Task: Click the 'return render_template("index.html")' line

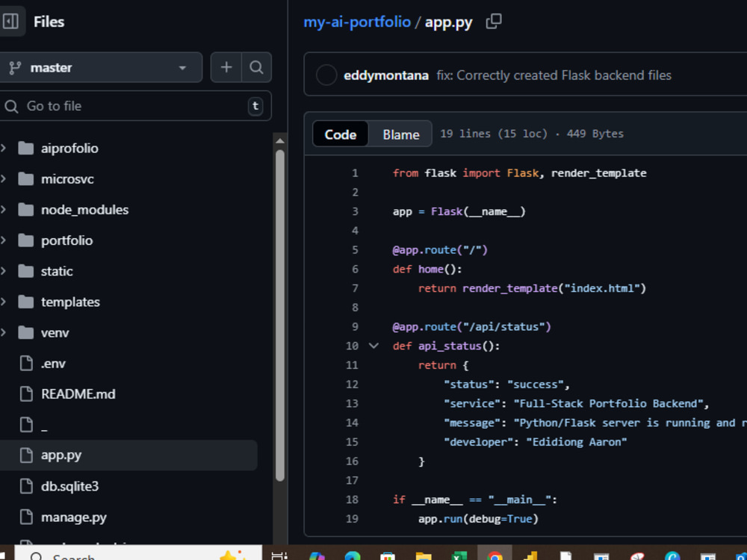Action: pyautogui.click(x=532, y=288)
